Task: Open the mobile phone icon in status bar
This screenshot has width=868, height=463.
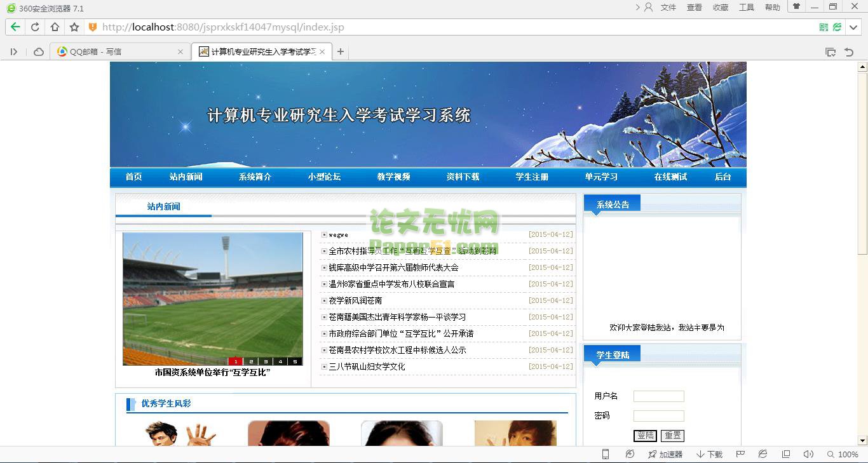Action: 606,454
